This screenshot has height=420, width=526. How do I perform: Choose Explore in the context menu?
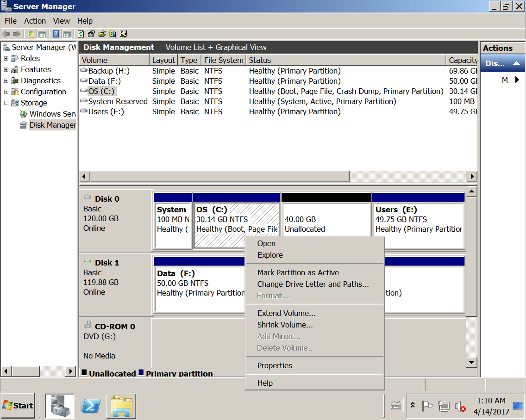(315, 255)
